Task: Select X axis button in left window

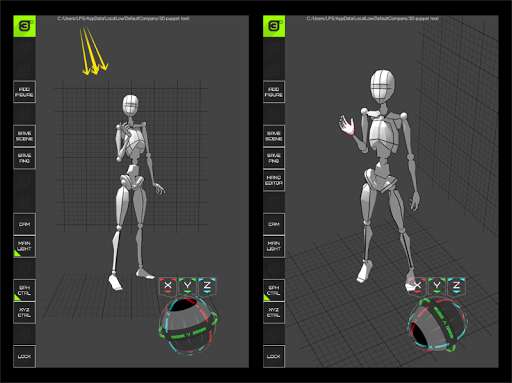Action: pyautogui.click(x=168, y=285)
